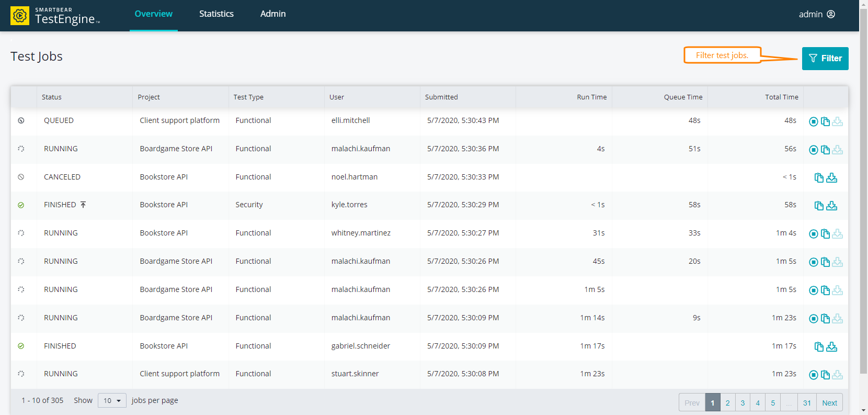
Task: Click the copy icon for the 5:30:36 PM job
Action: (x=825, y=150)
